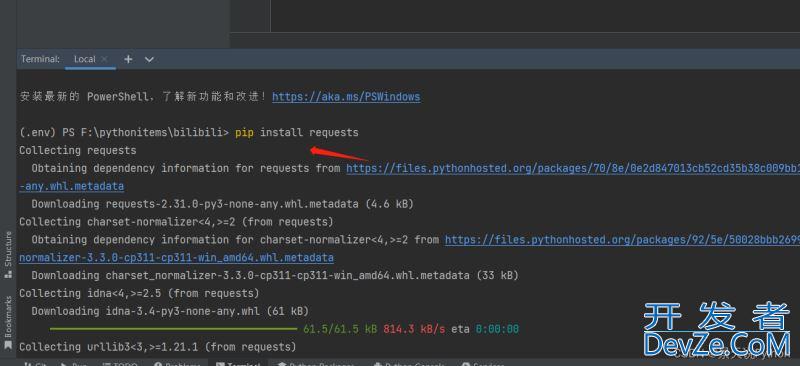The image size is (800, 366).
Task: Click 'Collecting idna<4,>=2.5 (from requests)' line
Action: pos(139,294)
